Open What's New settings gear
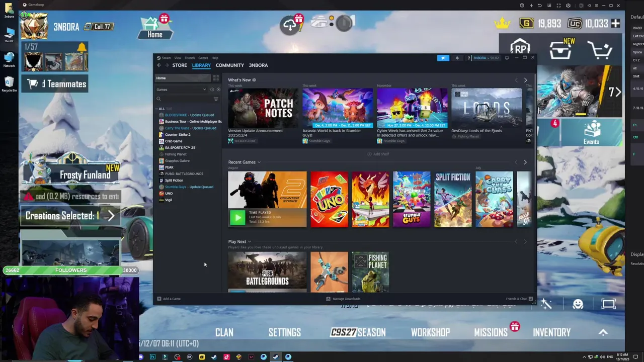Viewport: 644px width, 362px height. [x=254, y=80]
